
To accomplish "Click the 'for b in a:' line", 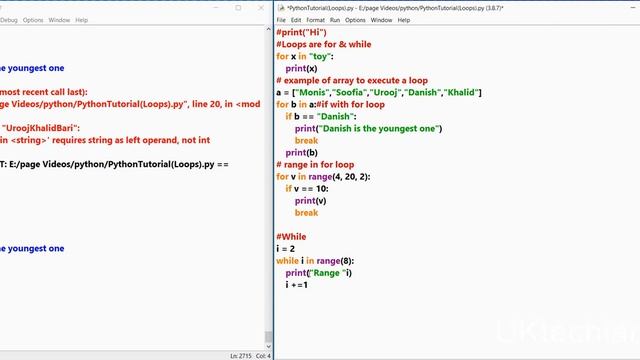I will click(330, 104).
